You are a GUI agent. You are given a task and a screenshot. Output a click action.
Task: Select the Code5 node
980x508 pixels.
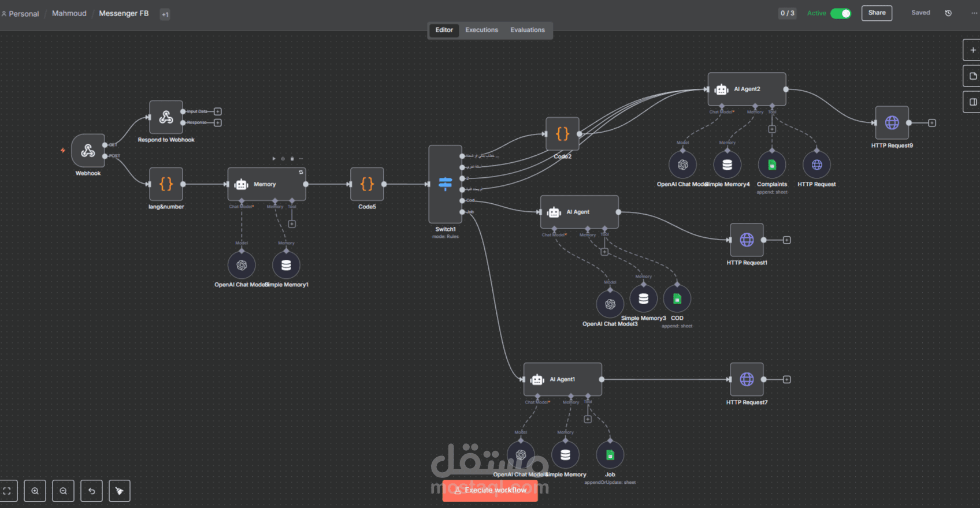(367, 184)
